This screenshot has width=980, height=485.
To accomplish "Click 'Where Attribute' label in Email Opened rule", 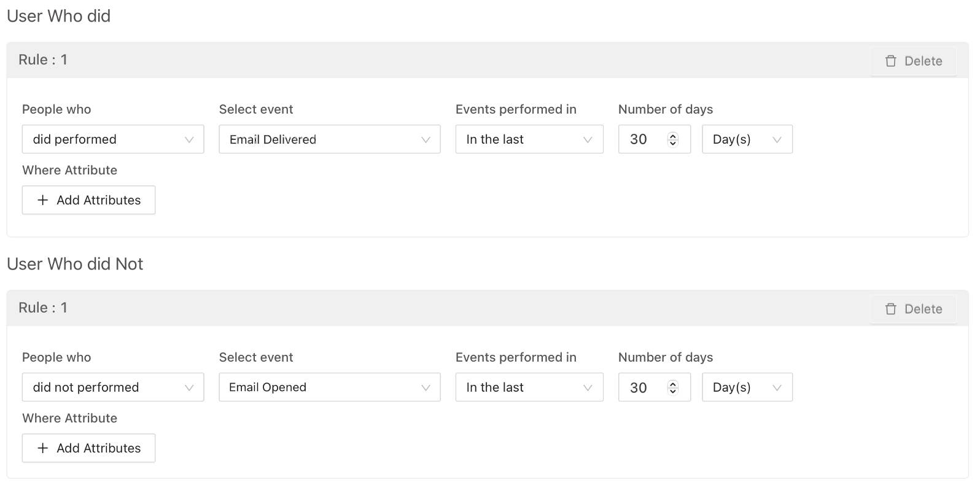I will click(70, 418).
